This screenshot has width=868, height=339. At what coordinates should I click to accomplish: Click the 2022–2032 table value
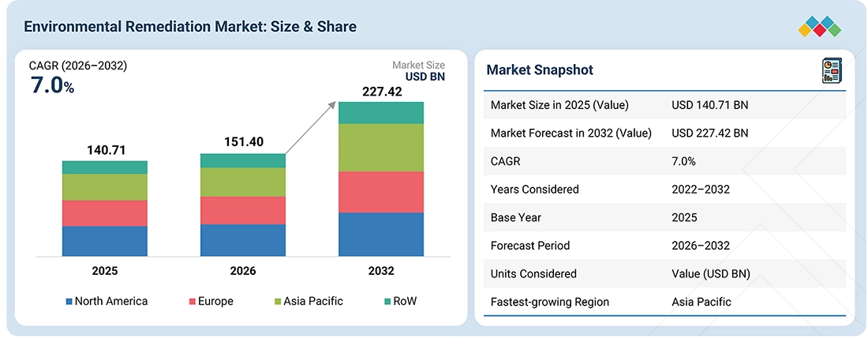[x=700, y=190]
